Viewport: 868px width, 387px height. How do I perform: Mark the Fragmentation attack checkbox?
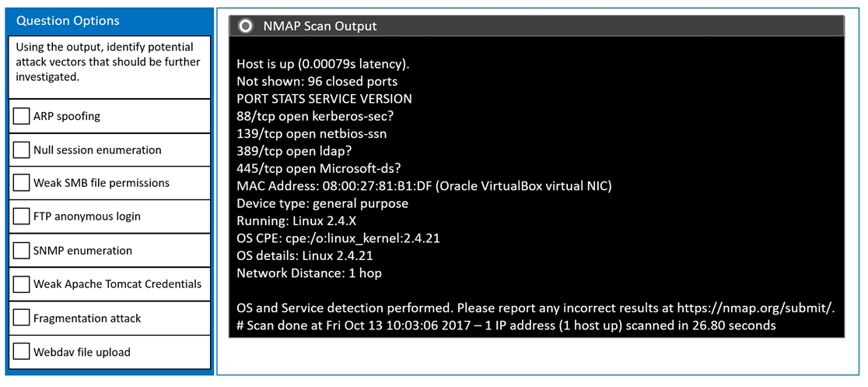[x=22, y=318]
